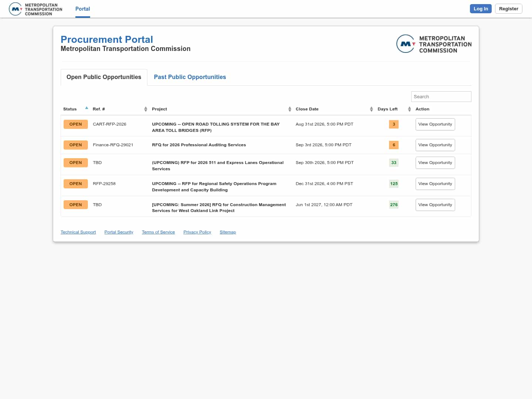The width and height of the screenshot is (532, 399).
Task: Click close date Dec 31st 2026, 4:00 PM PST
Action: click(x=324, y=184)
